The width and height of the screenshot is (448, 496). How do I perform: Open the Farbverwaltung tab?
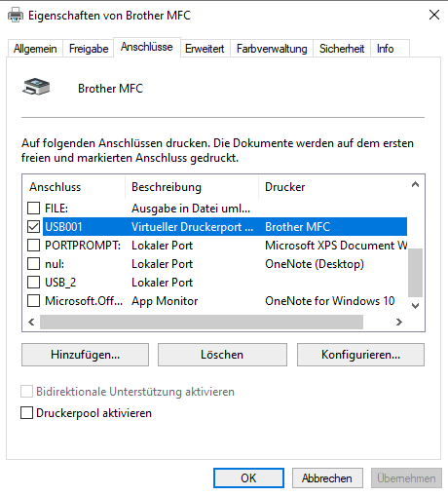(x=272, y=49)
